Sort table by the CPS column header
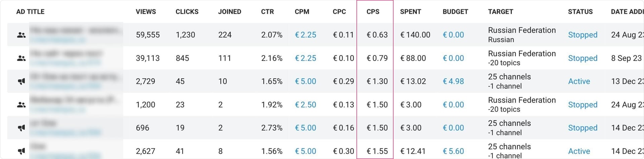 tap(373, 12)
